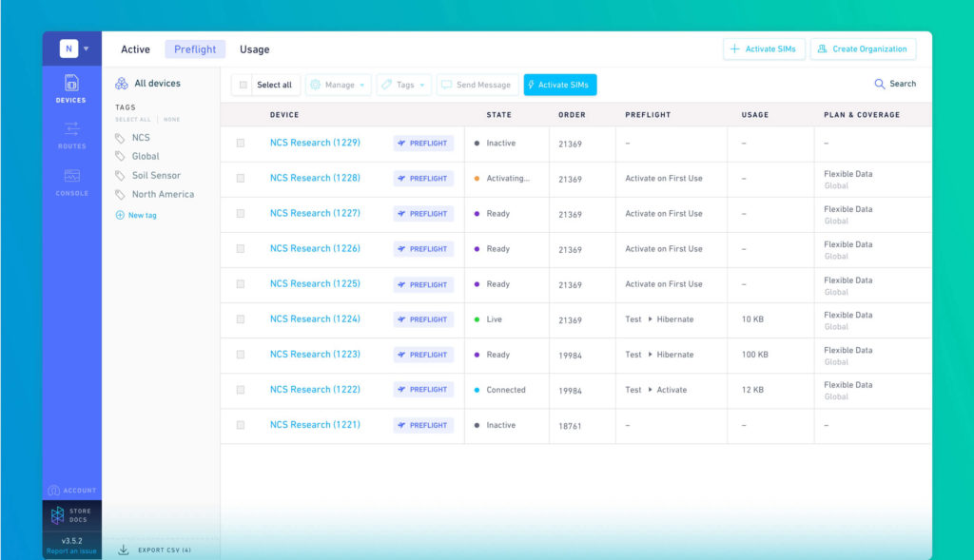
Task: Tick checkbox for NCS Research (1229)
Action: (241, 144)
